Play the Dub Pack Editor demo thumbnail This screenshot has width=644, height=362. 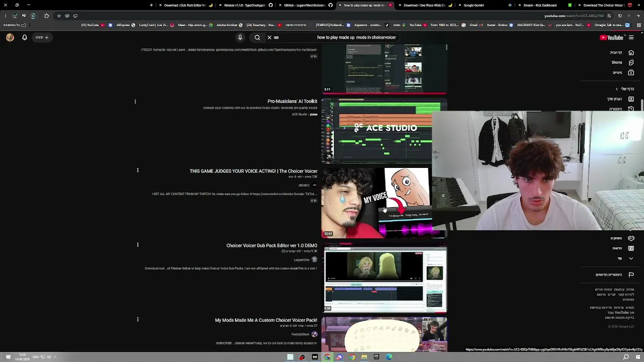[x=384, y=279]
